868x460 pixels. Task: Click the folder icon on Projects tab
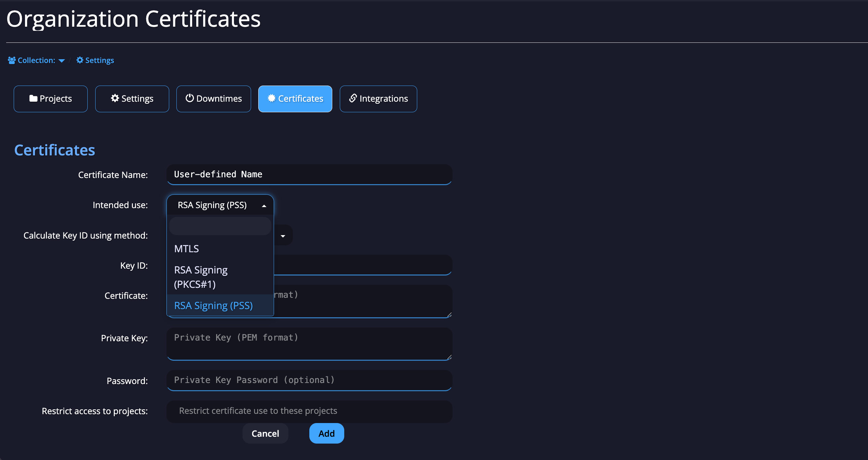[x=33, y=99]
